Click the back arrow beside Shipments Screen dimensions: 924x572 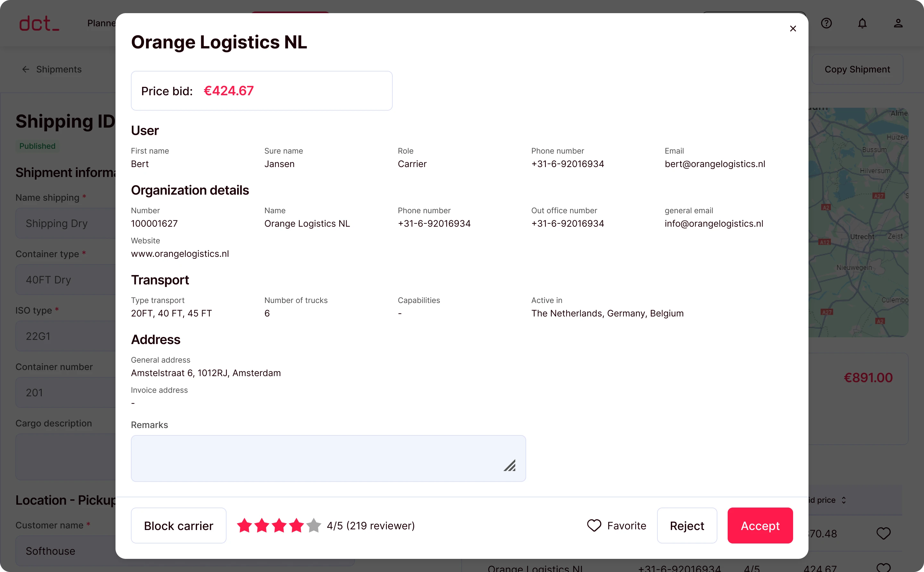[26, 69]
